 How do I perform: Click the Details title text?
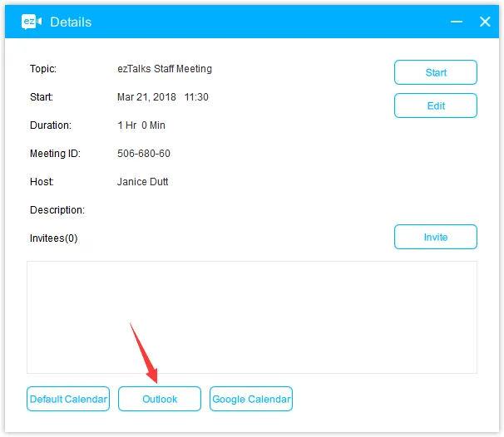(71, 22)
